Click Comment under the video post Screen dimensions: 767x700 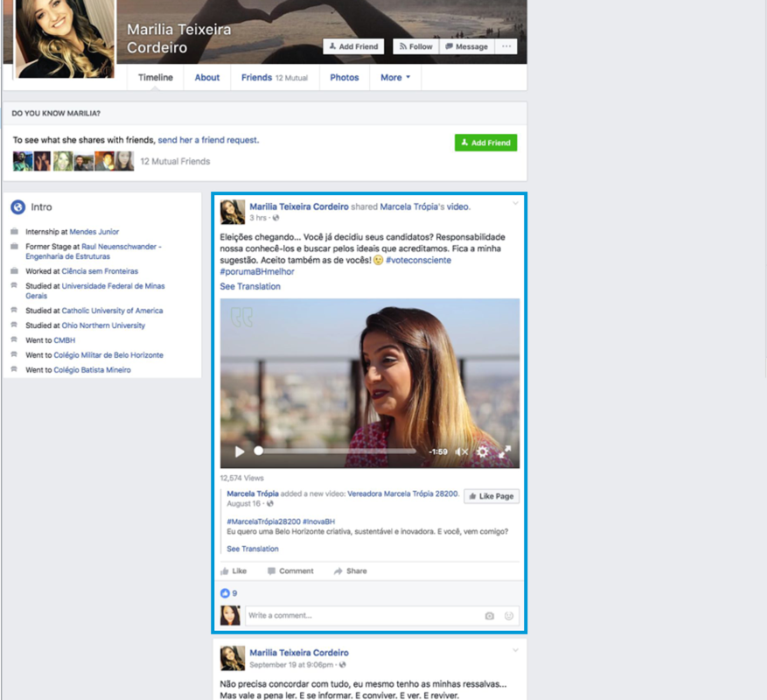tap(290, 571)
